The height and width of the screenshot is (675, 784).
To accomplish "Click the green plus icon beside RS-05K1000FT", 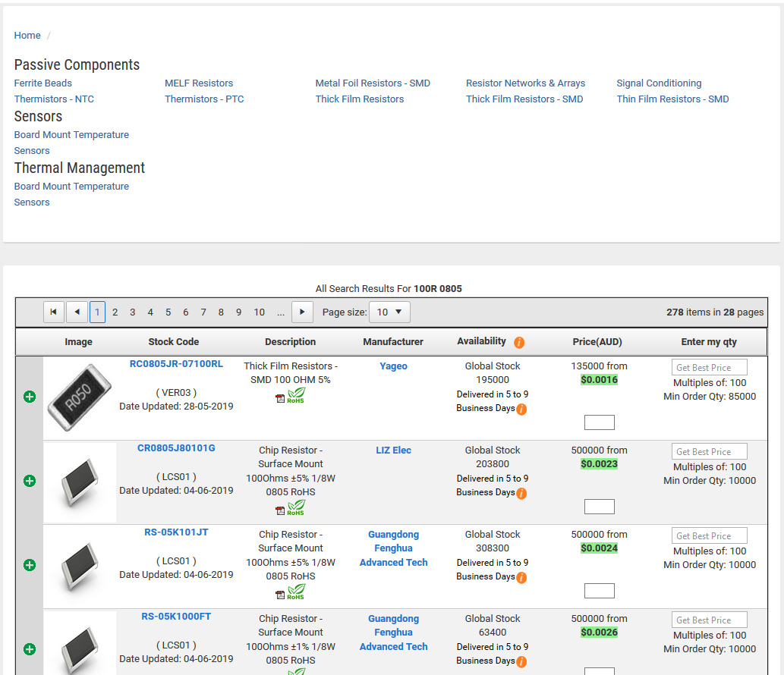I will [x=30, y=649].
